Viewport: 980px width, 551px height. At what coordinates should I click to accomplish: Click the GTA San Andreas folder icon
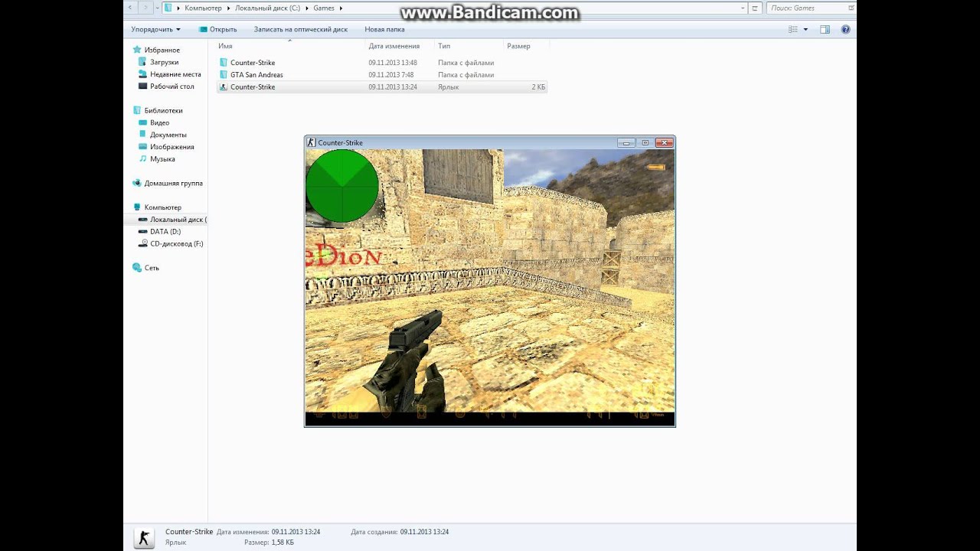(x=224, y=75)
